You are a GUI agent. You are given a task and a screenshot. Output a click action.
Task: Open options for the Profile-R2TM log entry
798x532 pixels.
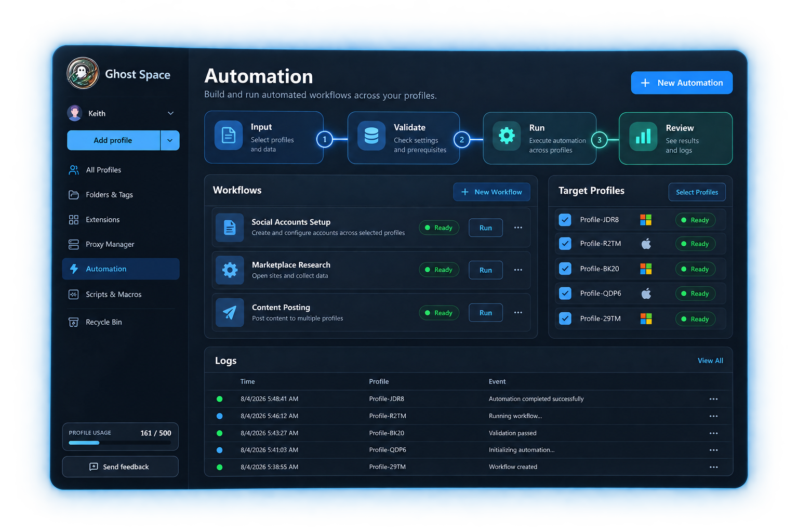coord(713,416)
